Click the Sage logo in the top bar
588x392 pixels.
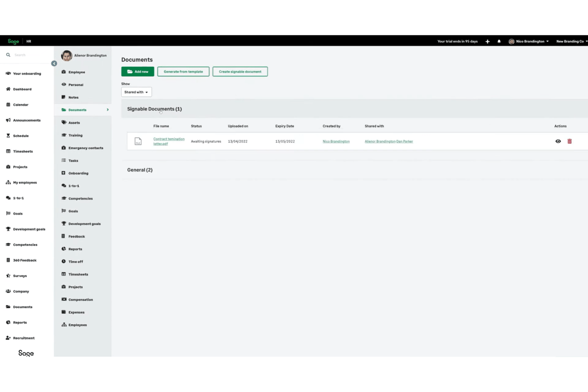click(13, 41)
